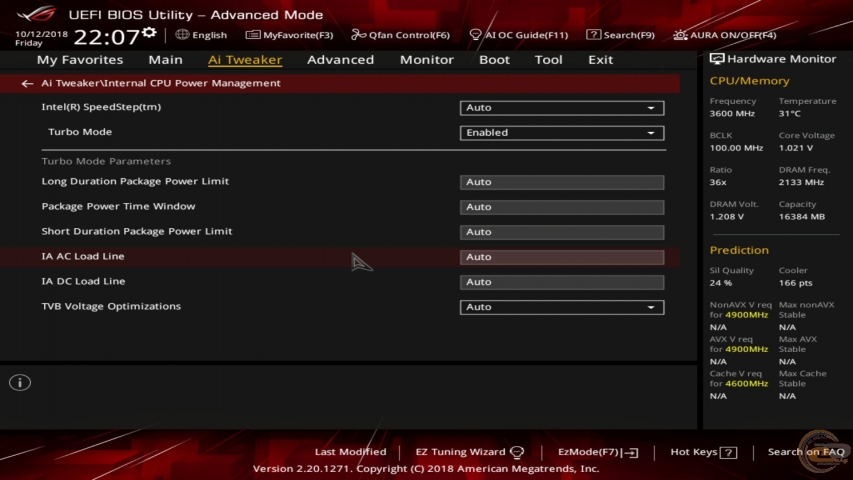
Task: Click the 4600MHz cache frequency text
Action: [x=746, y=384]
